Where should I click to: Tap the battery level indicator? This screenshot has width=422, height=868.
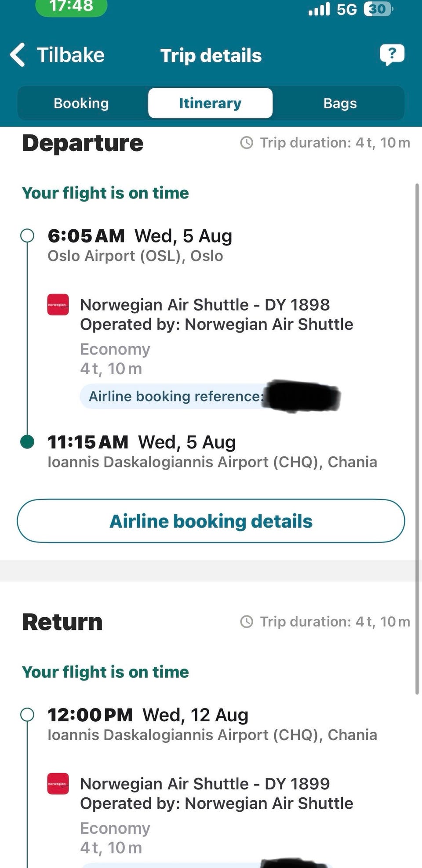click(x=378, y=9)
